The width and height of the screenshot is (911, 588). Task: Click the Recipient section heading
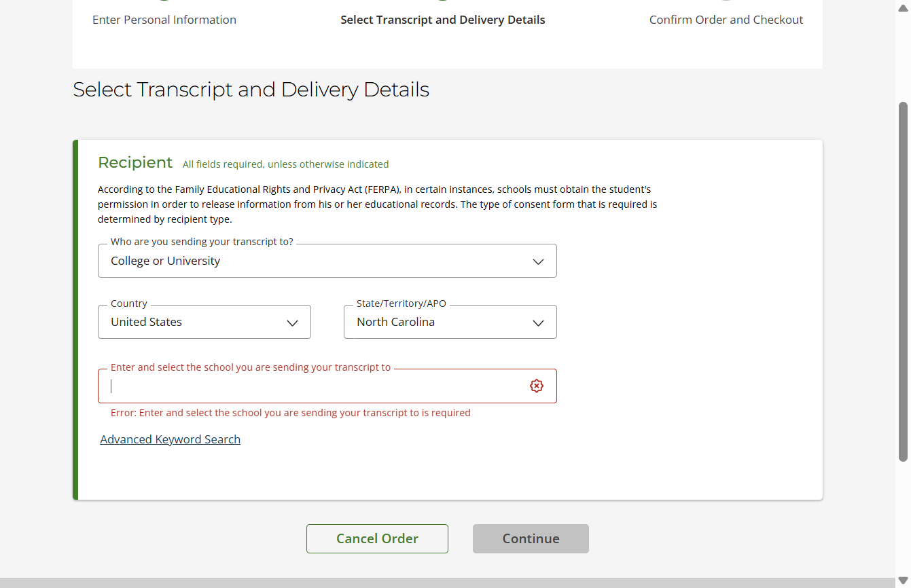135,162
